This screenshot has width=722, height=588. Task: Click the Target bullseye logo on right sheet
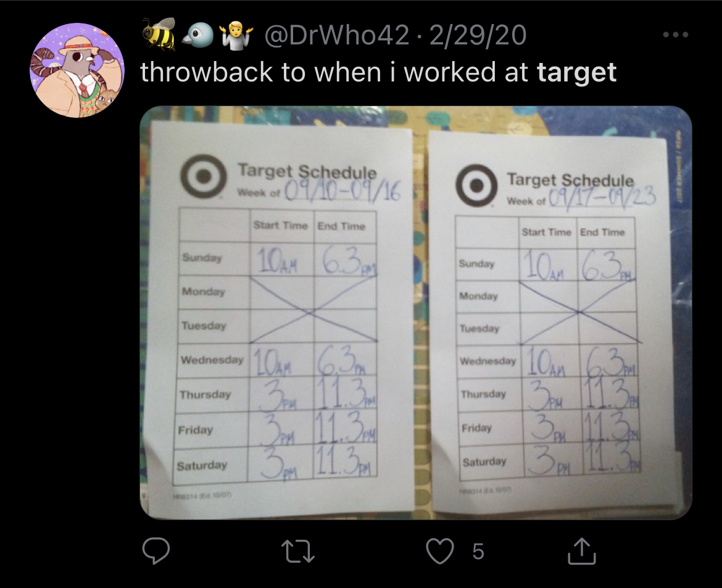click(476, 185)
